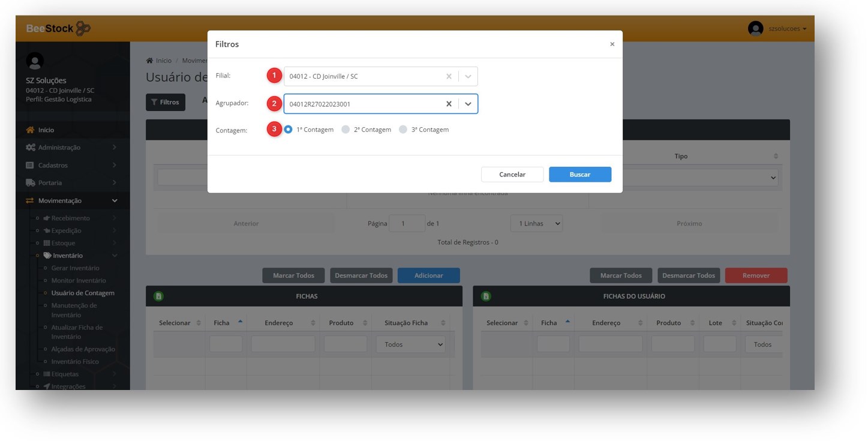This screenshot has width=868, height=441.
Task: Open Monitor Inventário in sidebar
Action: click(79, 281)
